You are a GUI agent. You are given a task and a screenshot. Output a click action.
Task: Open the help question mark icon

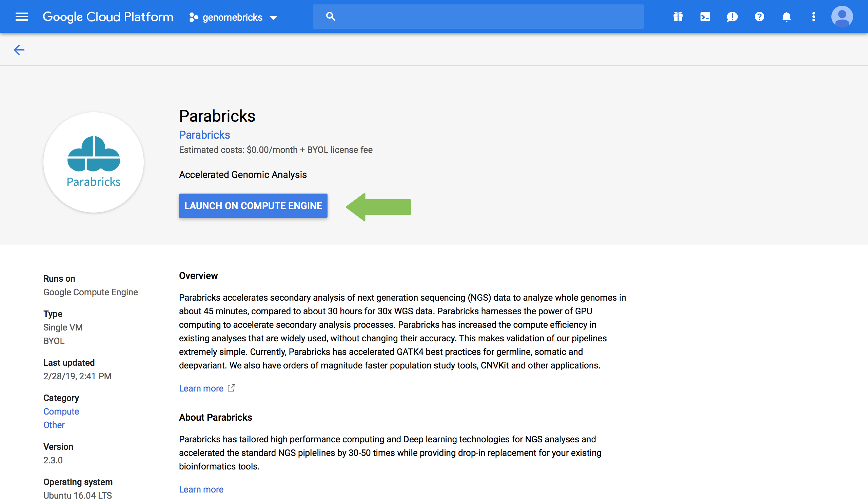pos(759,17)
